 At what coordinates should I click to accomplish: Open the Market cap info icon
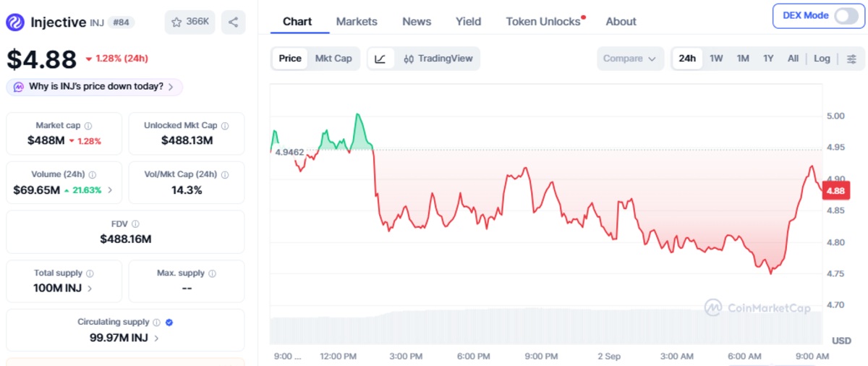(x=88, y=125)
